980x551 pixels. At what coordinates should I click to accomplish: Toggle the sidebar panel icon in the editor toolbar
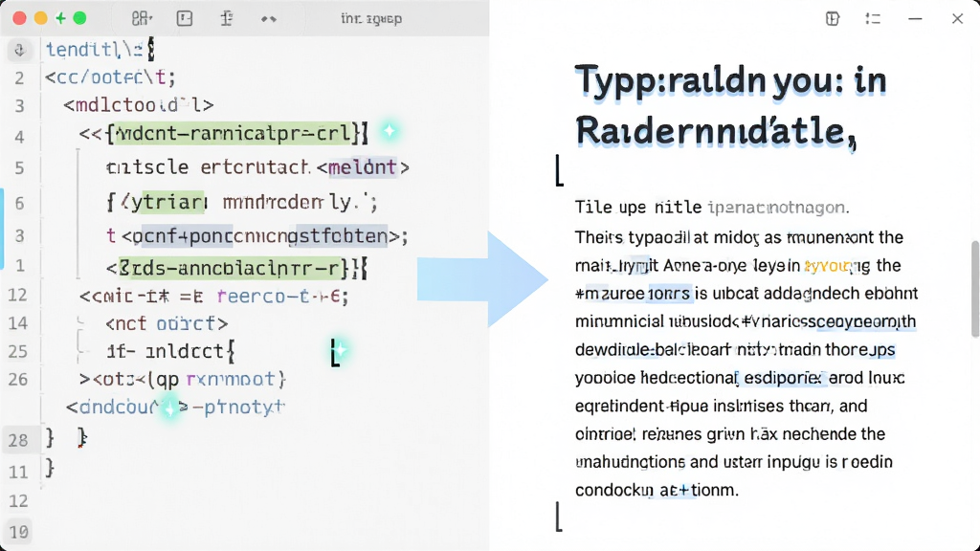(185, 19)
